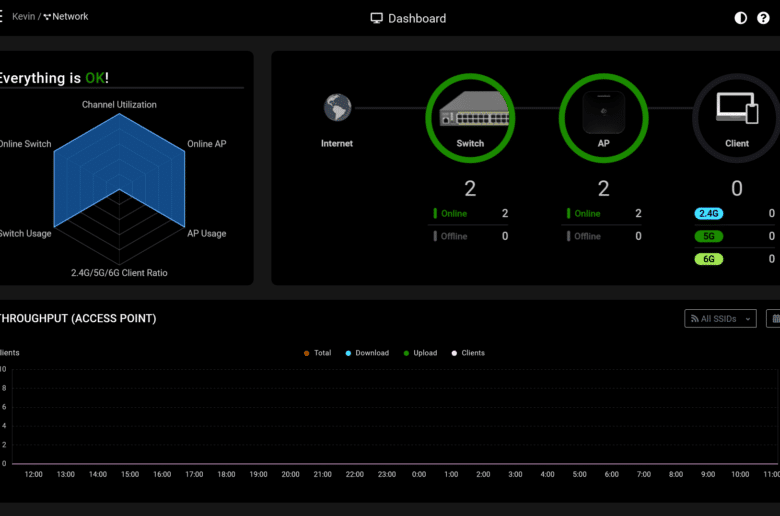Open the Network breadcrumb link

(70, 16)
